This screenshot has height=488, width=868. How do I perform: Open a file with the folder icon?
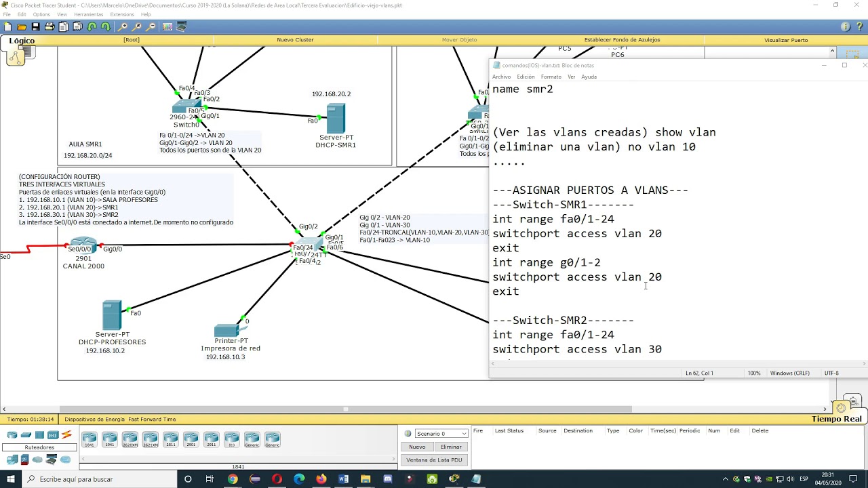pos(22,27)
